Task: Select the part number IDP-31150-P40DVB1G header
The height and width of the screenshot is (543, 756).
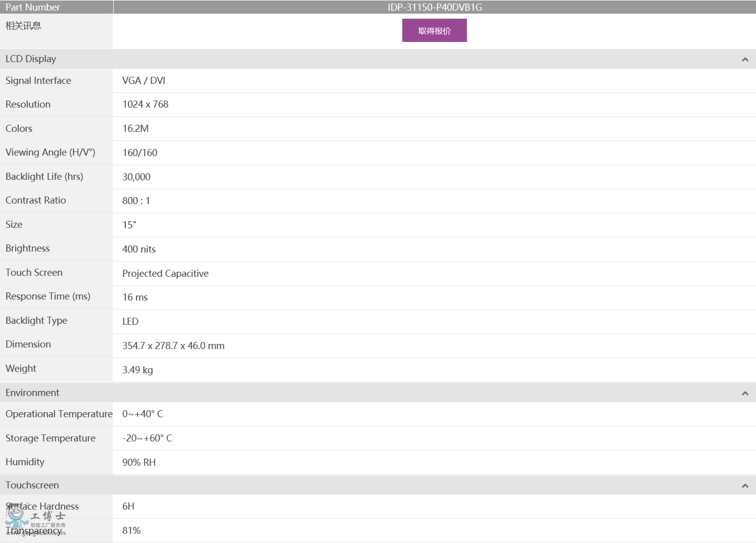Action: (x=435, y=7)
